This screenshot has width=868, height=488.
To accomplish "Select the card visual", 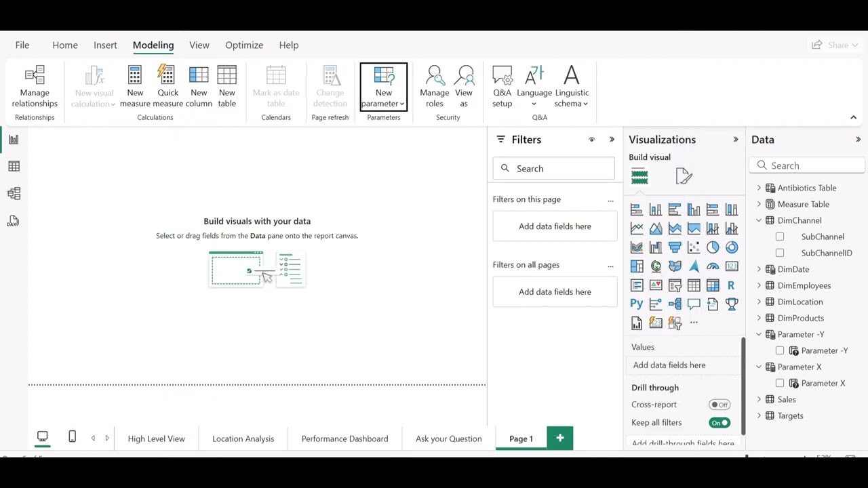I will pyautogui.click(x=732, y=266).
